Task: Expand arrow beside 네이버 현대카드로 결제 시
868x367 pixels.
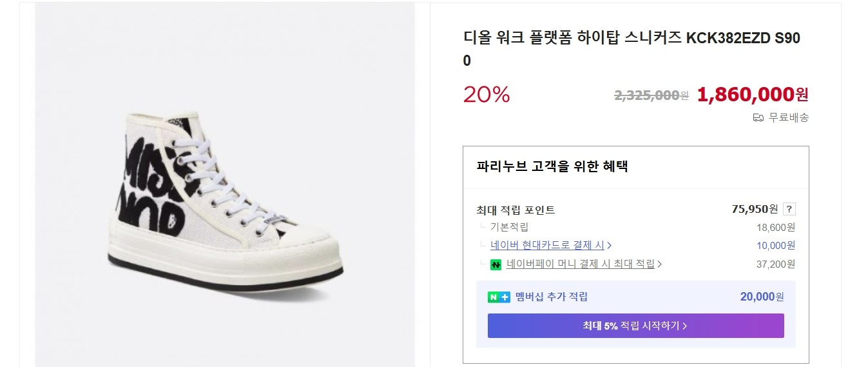Action: pos(610,246)
